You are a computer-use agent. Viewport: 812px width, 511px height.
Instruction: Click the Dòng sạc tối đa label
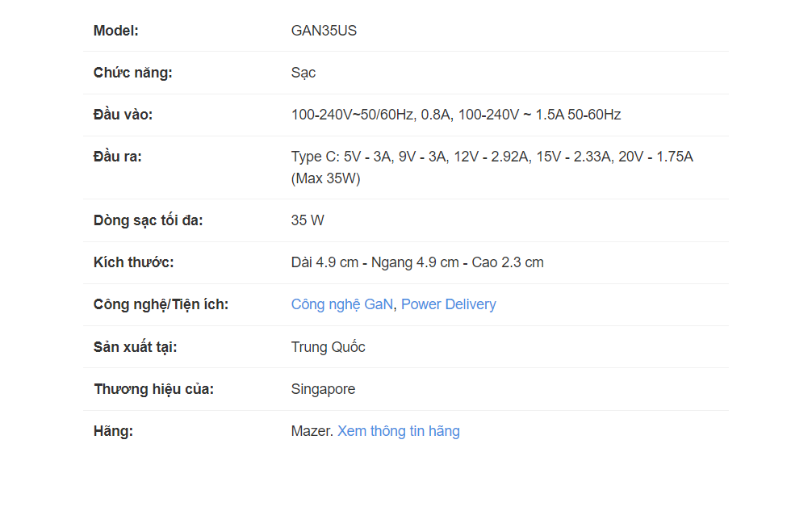[x=149, y=220]
